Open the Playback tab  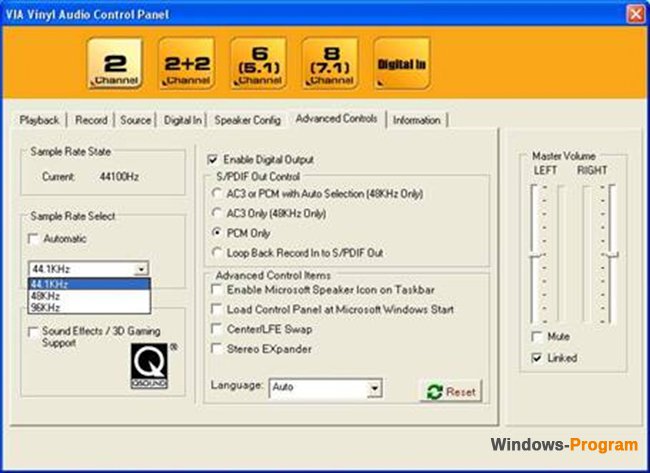click(39, 120)
